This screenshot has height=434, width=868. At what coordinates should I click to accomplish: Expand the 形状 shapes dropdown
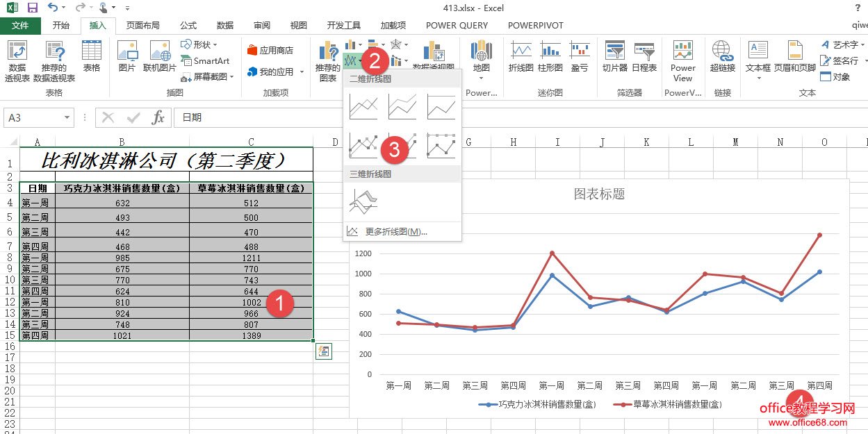(x=206, y=44)
